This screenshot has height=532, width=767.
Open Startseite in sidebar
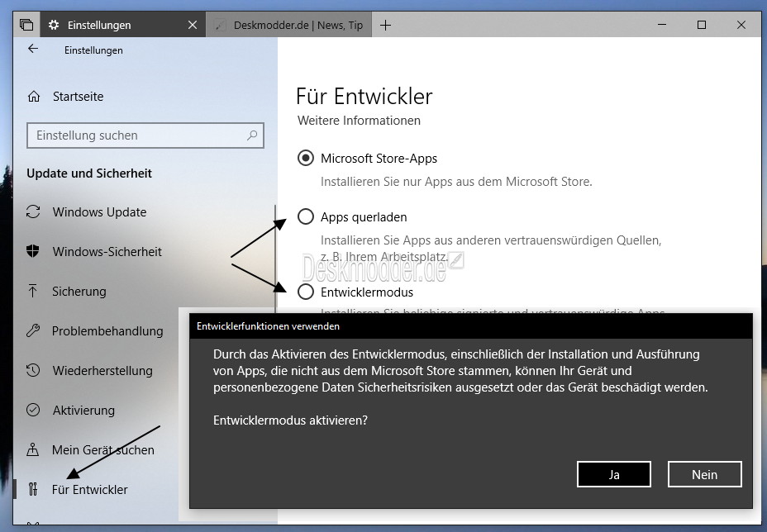pos(79,97)
